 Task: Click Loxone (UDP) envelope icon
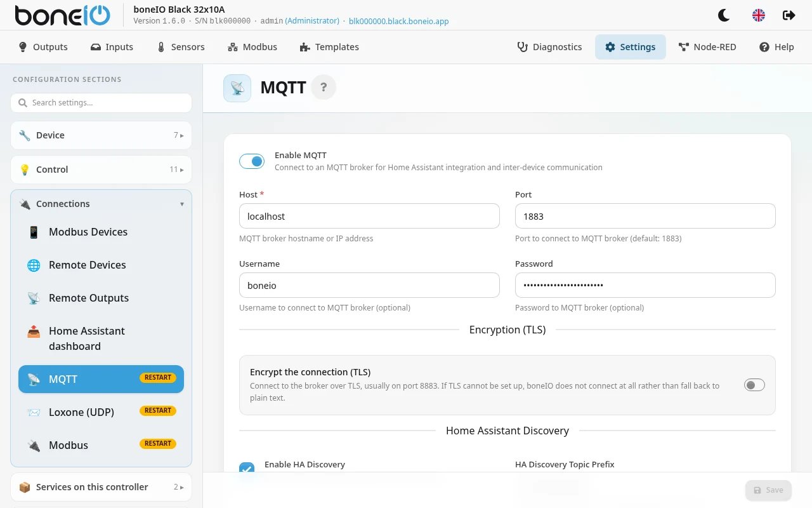pos(34,412)
